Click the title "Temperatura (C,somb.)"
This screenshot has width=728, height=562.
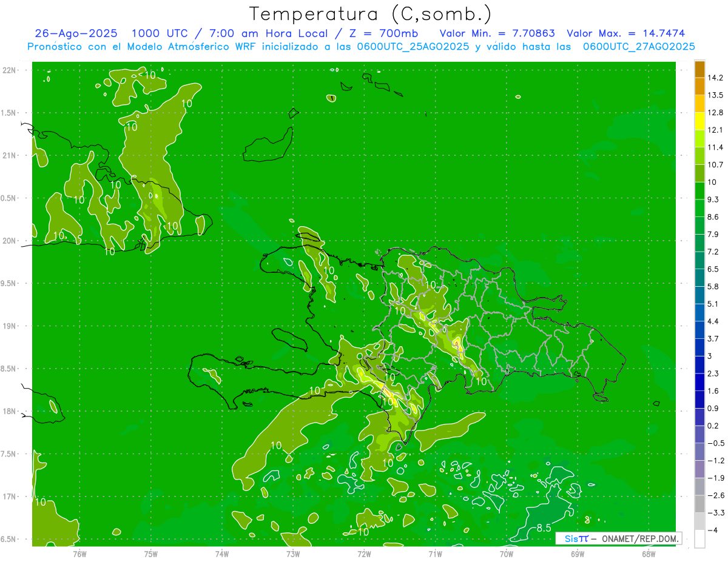pos(370,14)
